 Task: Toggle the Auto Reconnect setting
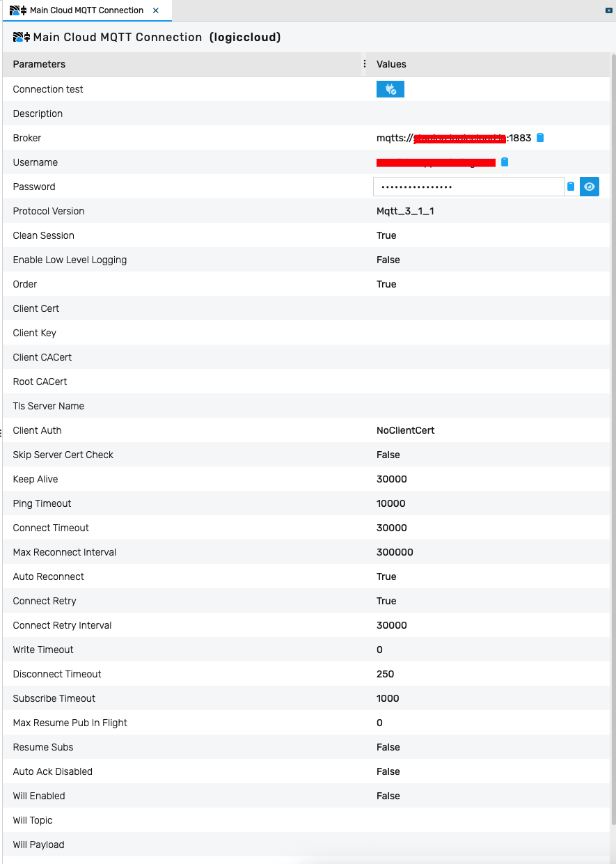tap(386, 576)
